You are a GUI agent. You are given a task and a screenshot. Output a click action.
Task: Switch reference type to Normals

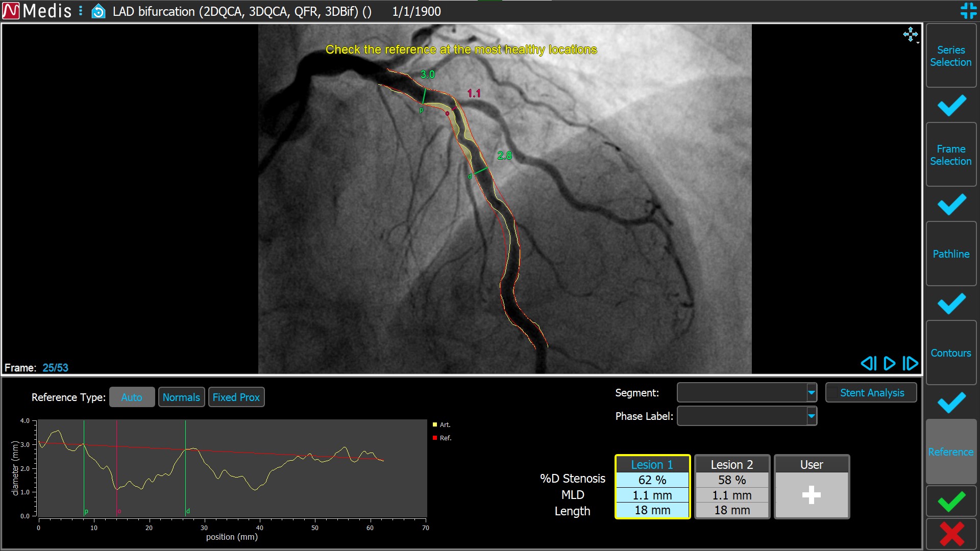(181, 397)
